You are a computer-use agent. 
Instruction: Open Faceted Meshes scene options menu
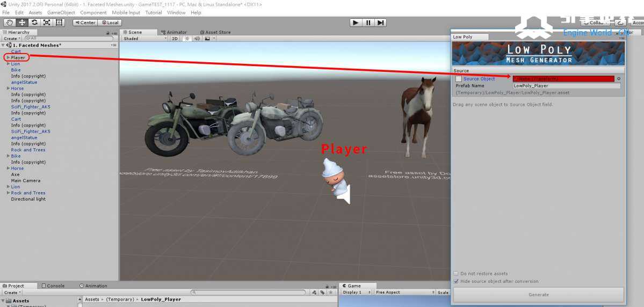[x=114, y=45]
